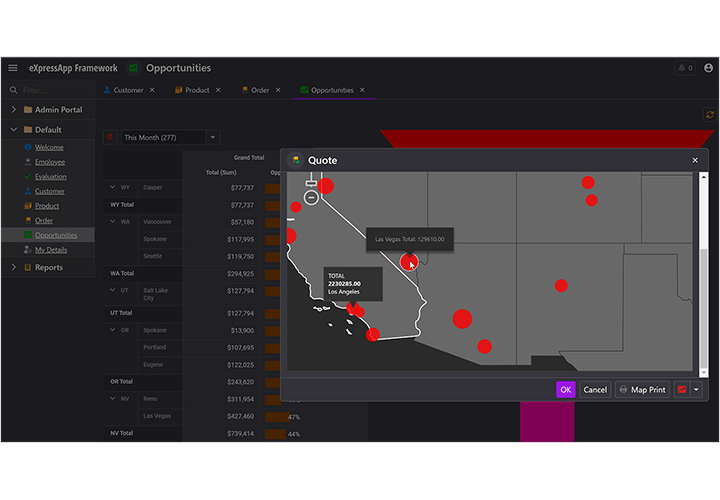Image resolution: width=720 pixels, height=500 pixels.
Task: Switch to the Product tab
Action: tap(192, 90)
